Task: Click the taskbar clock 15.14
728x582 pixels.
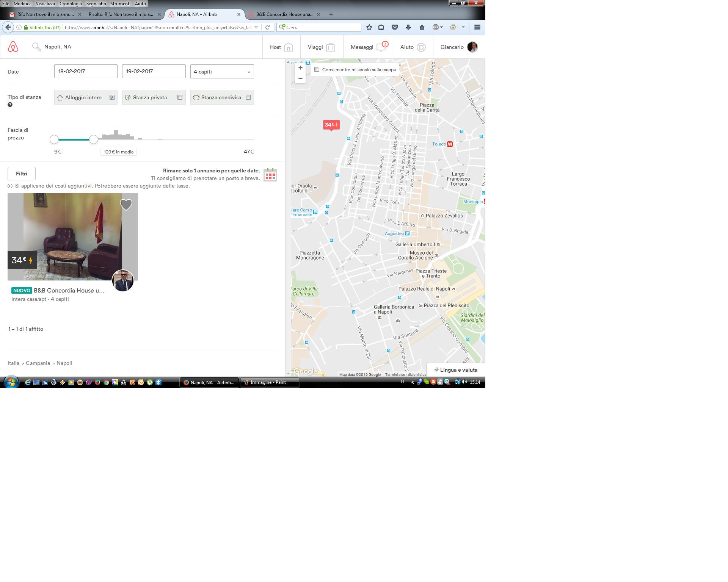Action: click(x=475, y=382)
